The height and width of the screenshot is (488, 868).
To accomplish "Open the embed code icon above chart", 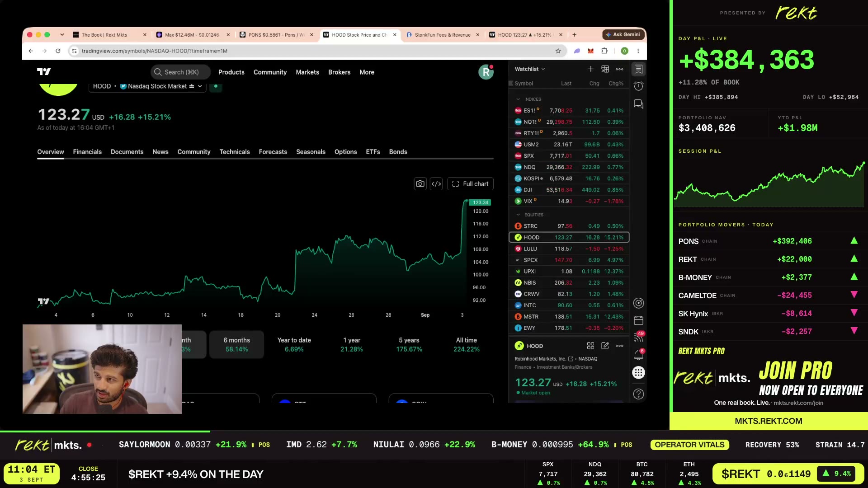I will pyautogui.click(x=436, y=184).
